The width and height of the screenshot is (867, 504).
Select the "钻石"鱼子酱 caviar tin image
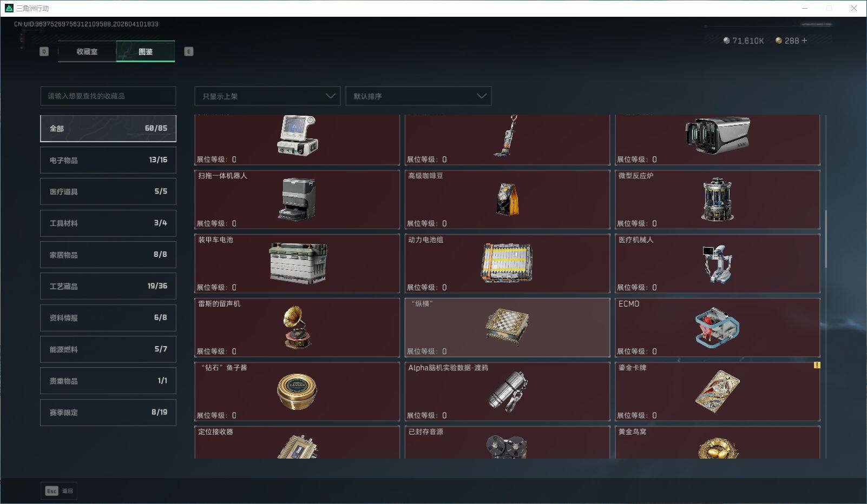click(x=297, y=391)
